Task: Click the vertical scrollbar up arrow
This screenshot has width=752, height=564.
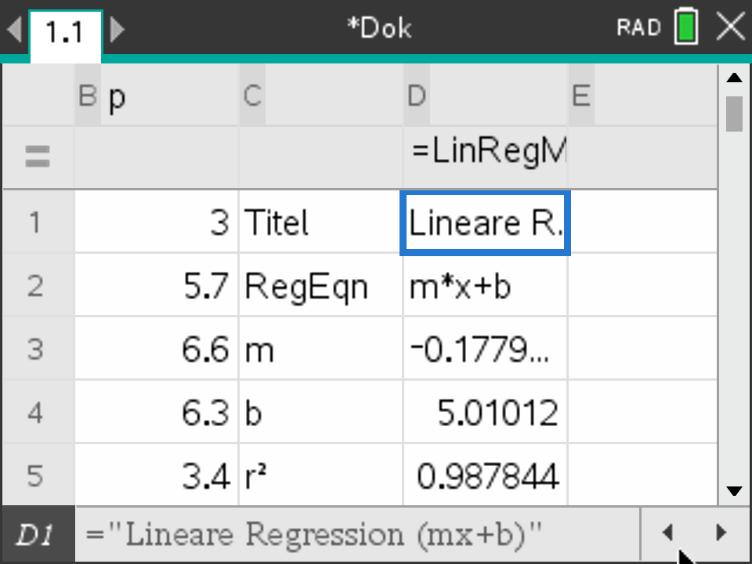Action: click(x=734, y=79)
